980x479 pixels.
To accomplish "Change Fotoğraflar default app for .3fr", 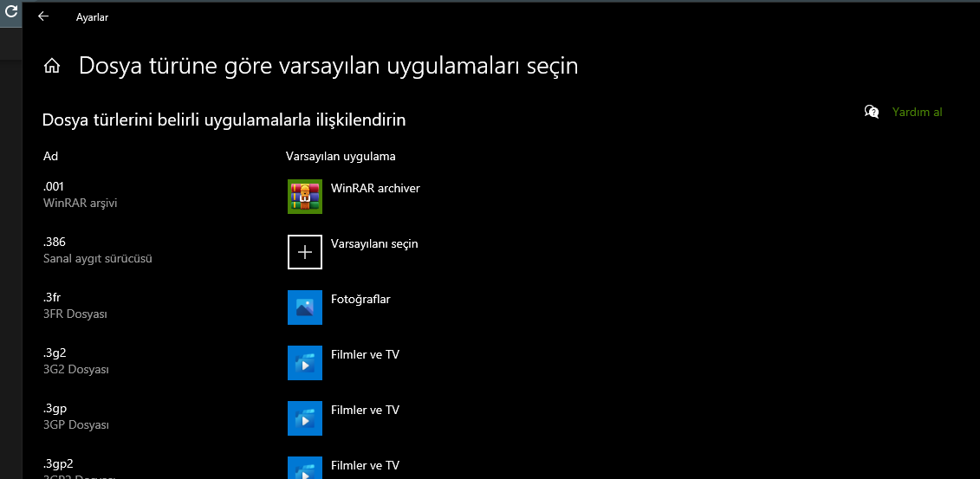I will (360, 299).
